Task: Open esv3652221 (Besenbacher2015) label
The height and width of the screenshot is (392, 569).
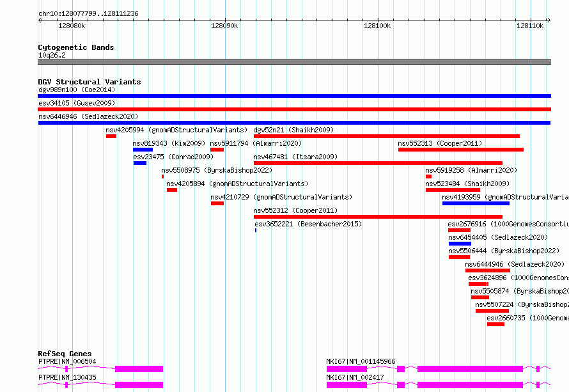Action: click(x=308, y=224)
